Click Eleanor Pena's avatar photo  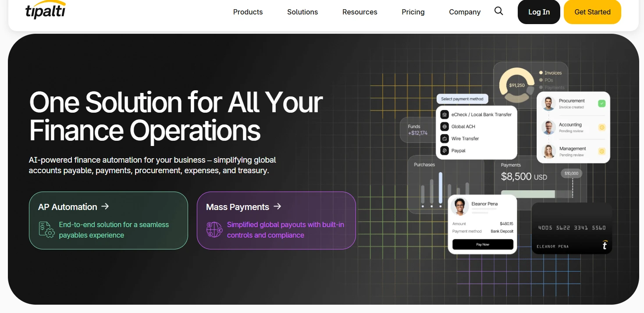point(459,206)
